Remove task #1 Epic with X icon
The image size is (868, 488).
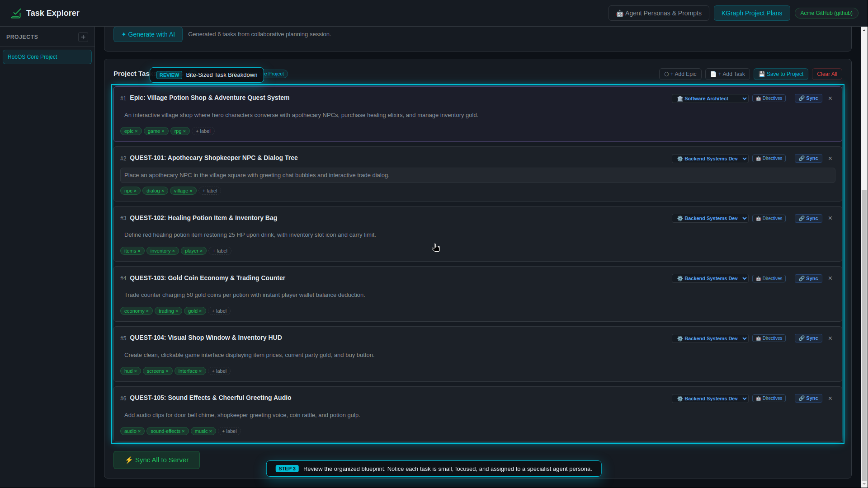830,98
